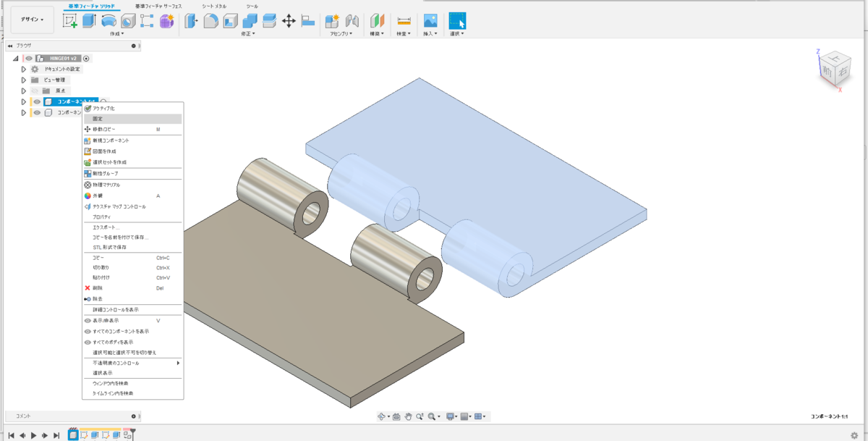This screenshot has height=441, width=868.
Task: Select the Fillet tool icon
Action: (x=210, y=21)
